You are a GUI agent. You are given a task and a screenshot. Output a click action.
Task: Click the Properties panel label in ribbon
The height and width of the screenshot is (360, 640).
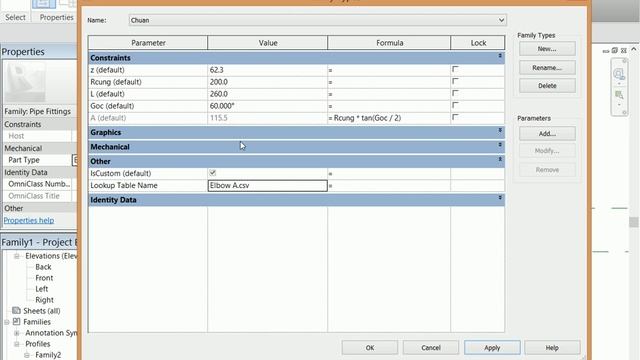click(56, 17)
